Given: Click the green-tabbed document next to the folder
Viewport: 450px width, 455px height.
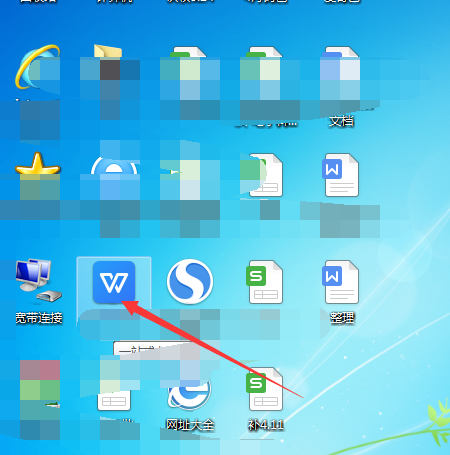Looking at the screenshot, I should [x=189, y=68].
